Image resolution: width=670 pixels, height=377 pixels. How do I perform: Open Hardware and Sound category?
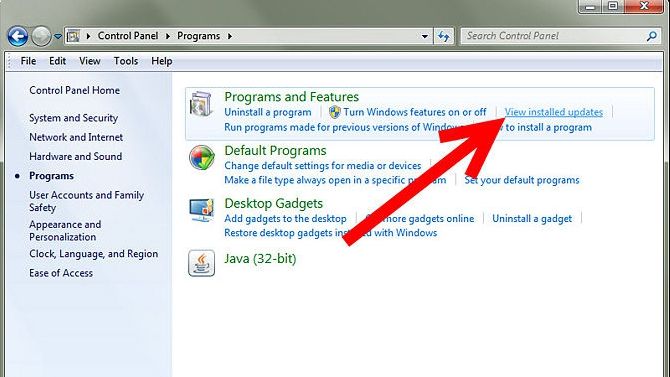coord(76,156)
